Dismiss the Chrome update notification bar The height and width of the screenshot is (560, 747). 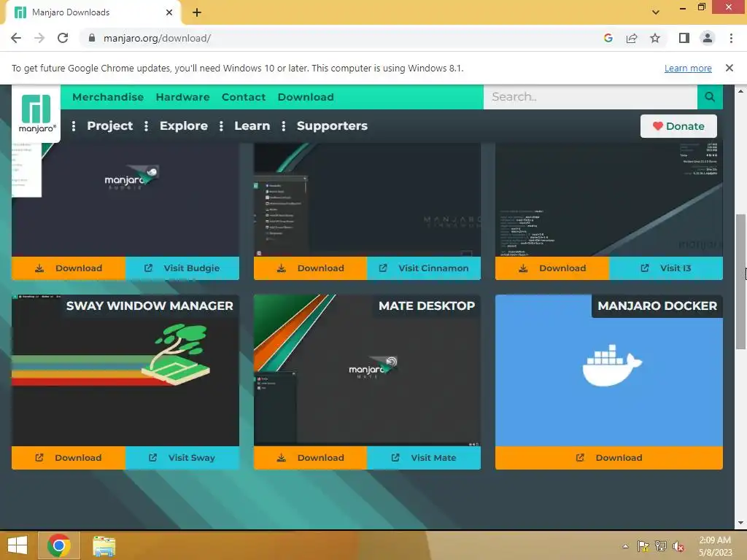729,68
